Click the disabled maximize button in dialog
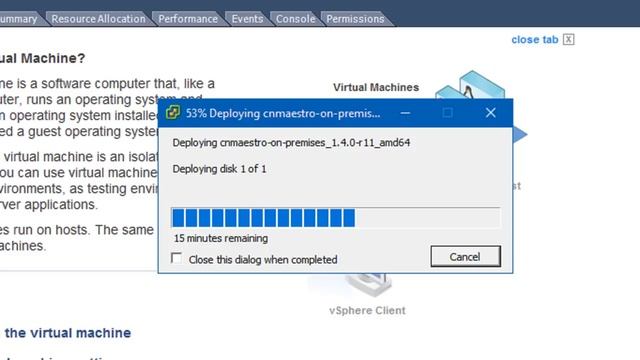Image resolution: width=640 pixels, height=360 pixels. point(448,113)
